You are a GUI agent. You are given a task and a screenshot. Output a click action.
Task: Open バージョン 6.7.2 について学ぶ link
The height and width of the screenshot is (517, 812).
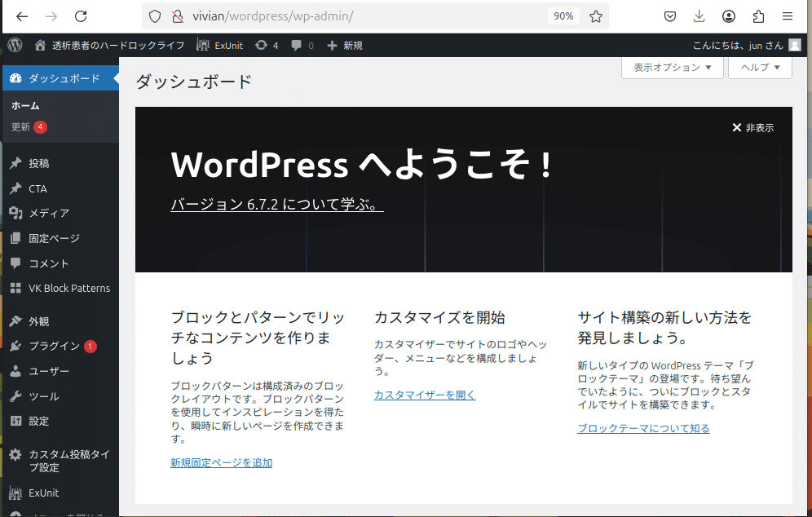pyautogui.click(x=277, y=204)
